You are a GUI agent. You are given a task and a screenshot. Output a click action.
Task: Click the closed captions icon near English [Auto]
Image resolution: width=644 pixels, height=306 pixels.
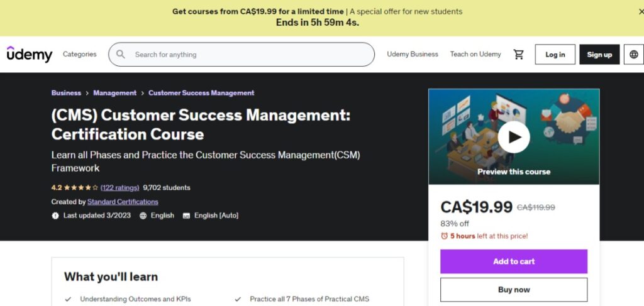point(186,216)
